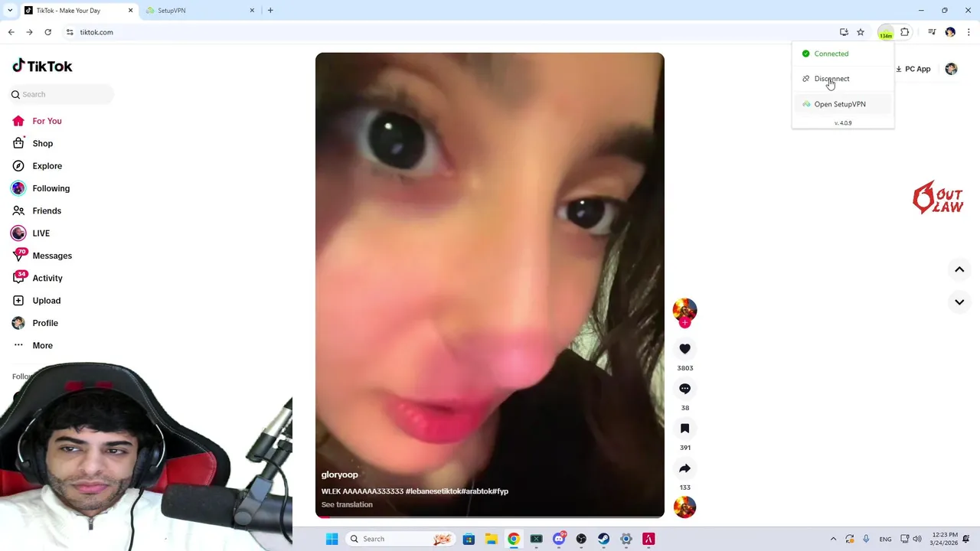Open the Steam icon in the taskbar

pyautogui.click(x=603, y=539)
